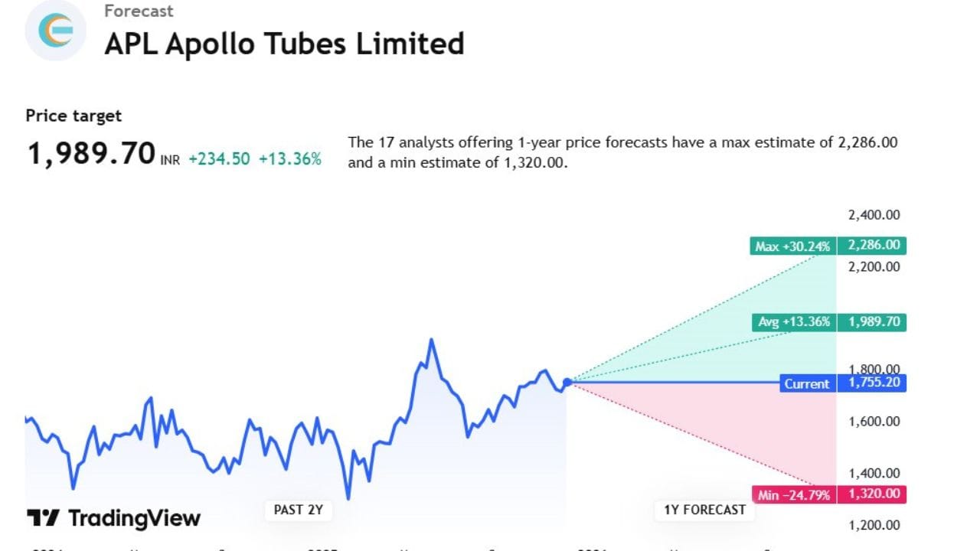Click the TradingView logo icon

tap(43, 518)
